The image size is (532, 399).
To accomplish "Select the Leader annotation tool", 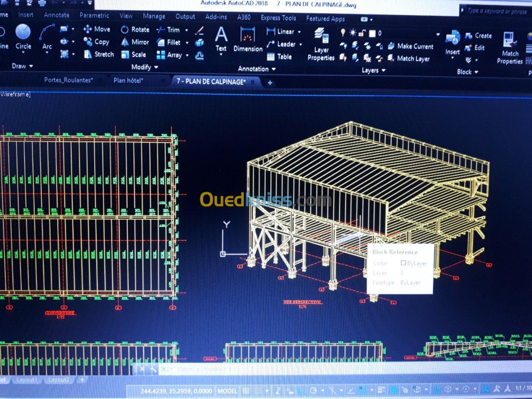I will coord(281,44).
